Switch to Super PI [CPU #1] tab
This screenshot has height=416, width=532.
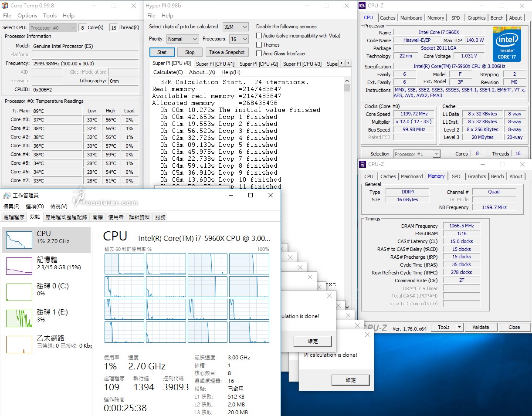215,64
